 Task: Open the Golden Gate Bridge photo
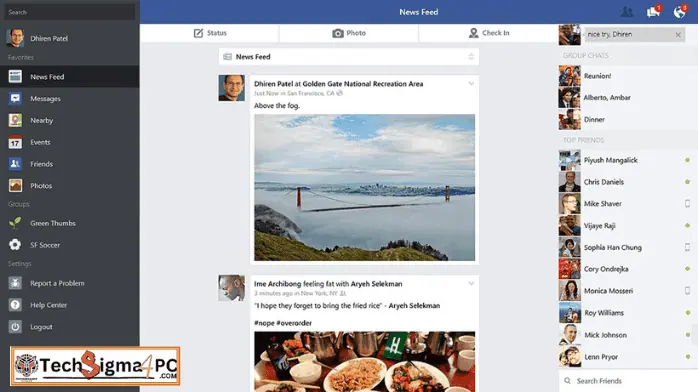(x=365, y=187)
